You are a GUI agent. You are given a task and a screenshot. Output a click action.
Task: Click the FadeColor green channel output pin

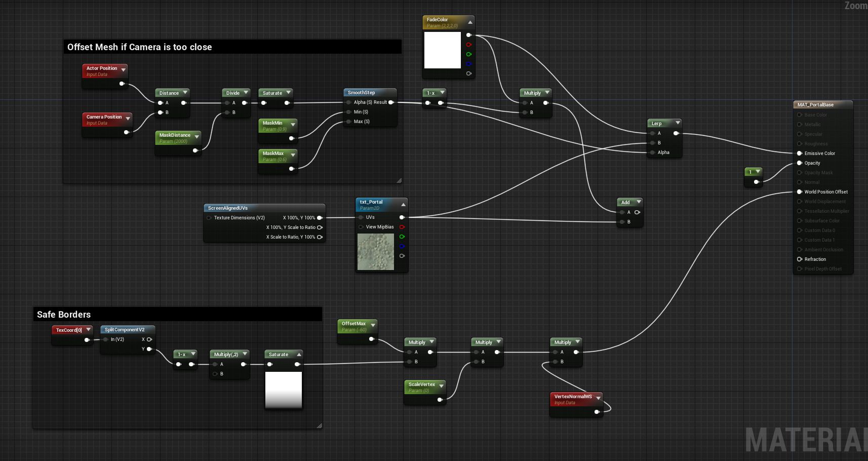point(468,54)
